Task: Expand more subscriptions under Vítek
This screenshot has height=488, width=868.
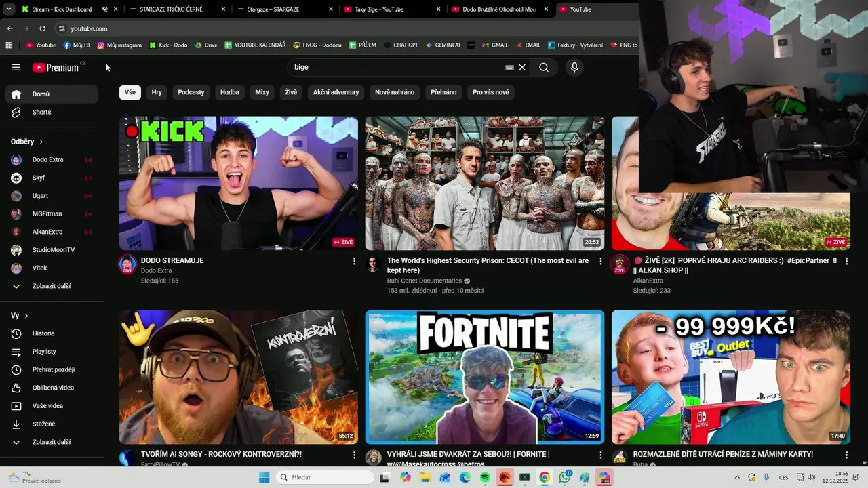Action: click(x=52, y=286)
